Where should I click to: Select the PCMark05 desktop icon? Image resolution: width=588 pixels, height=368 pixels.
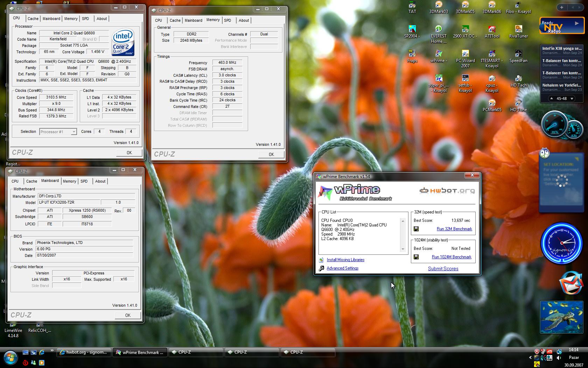pyautogui.click(x=492, y=105)
